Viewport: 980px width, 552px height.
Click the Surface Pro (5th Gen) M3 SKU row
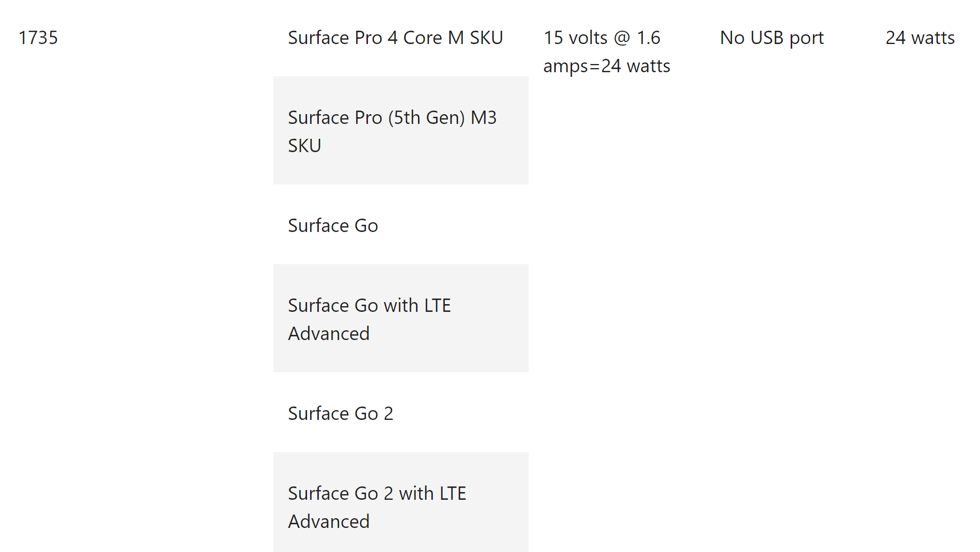(401, 131)
